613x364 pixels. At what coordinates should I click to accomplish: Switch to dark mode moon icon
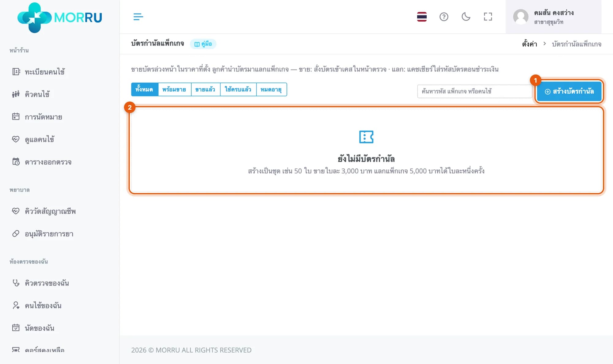(466, 17)
